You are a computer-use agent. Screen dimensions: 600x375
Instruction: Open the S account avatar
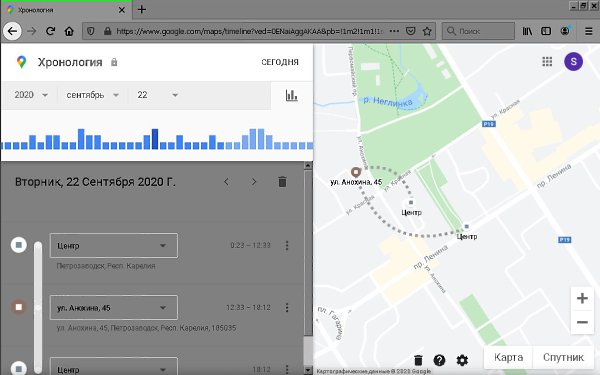573,62
